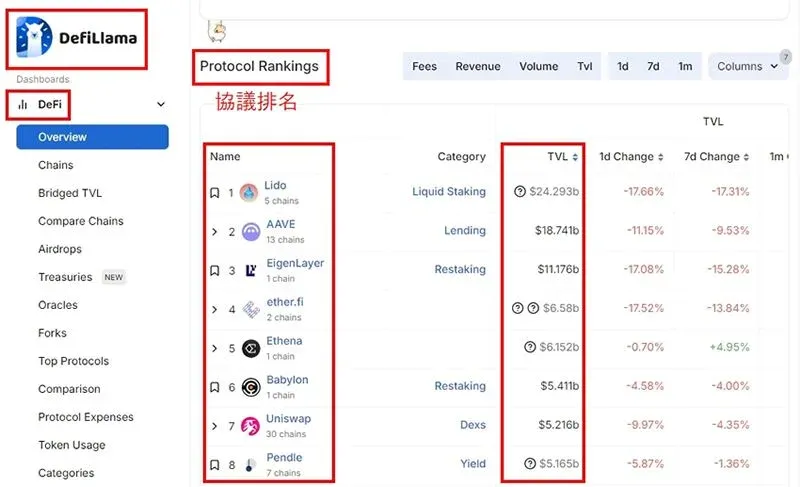The height and width of the screenshot is (487, 800).
Task: Click the Ethena protocol logo
Action: coord(251,348)
